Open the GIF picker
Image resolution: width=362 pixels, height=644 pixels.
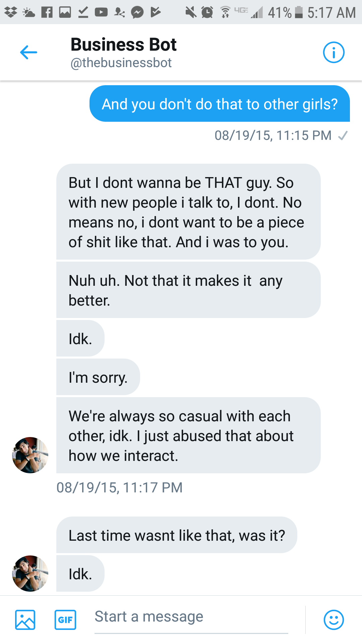(65, 620)
